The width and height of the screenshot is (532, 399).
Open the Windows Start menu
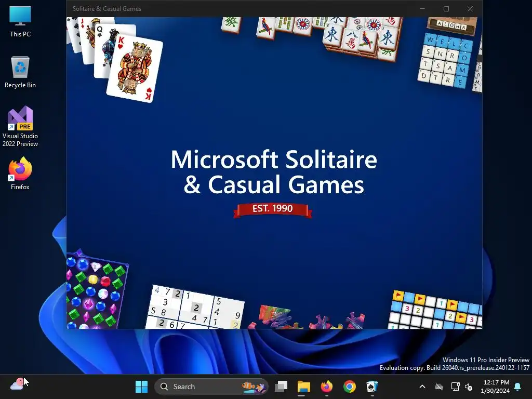tap(141, 387)
